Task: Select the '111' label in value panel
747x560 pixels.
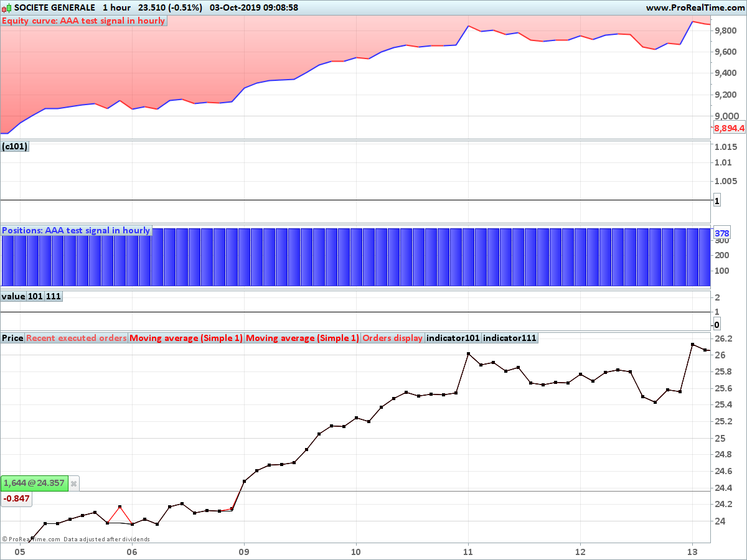Action: click(x=54, y=296)
